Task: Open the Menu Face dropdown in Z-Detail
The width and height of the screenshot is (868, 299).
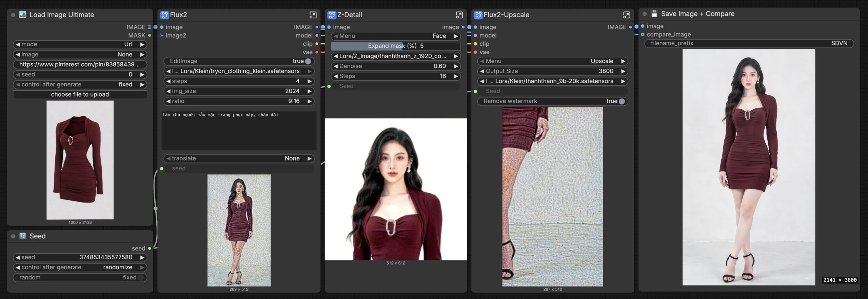Action: (x=395, y=36)
